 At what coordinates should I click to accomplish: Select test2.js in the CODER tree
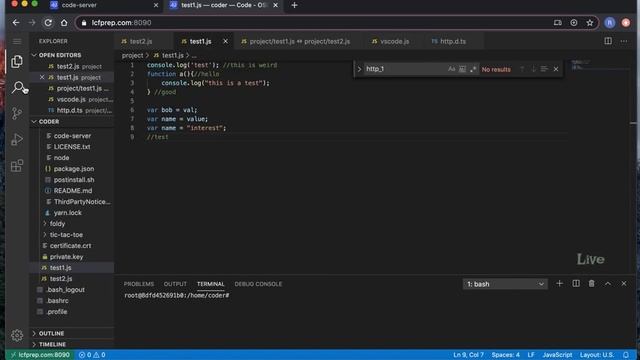click(61, 279)
